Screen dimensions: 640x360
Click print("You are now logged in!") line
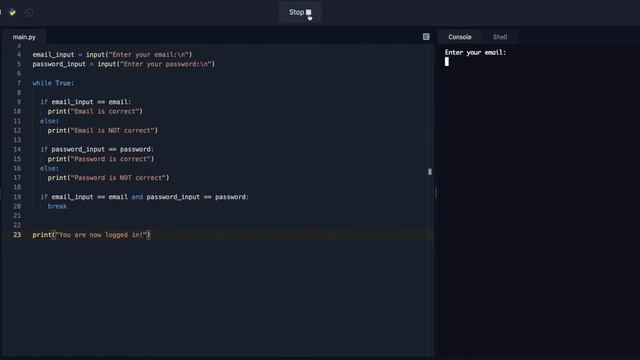point(91,235)
